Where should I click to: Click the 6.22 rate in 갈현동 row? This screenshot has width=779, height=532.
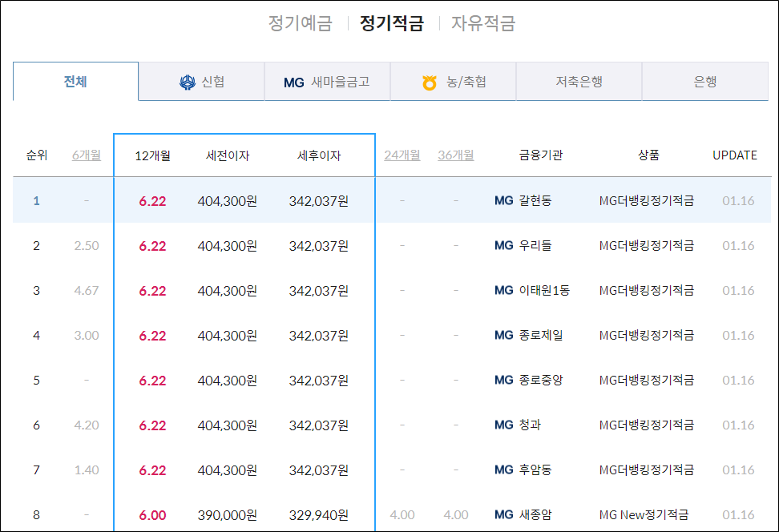152,201
